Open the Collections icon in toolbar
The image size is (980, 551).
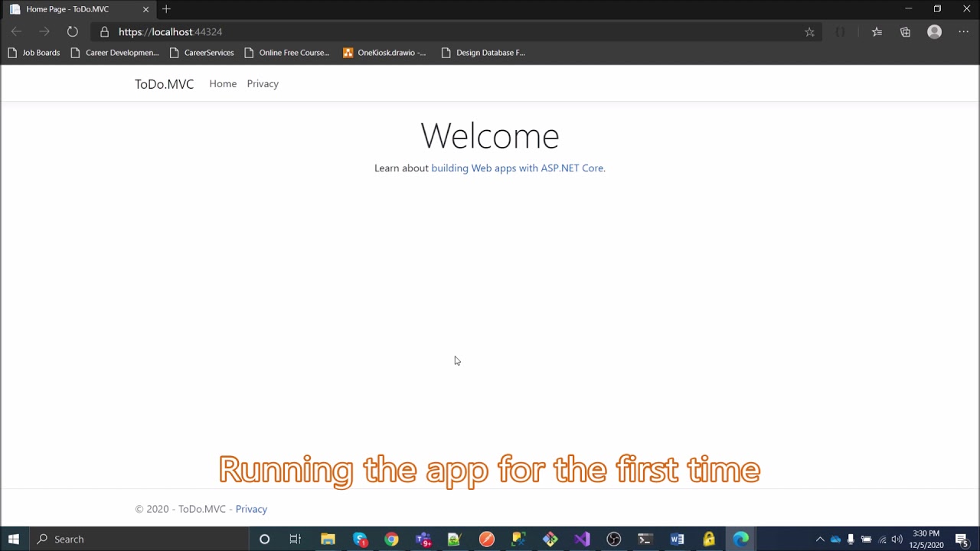(x=906, y=32)
